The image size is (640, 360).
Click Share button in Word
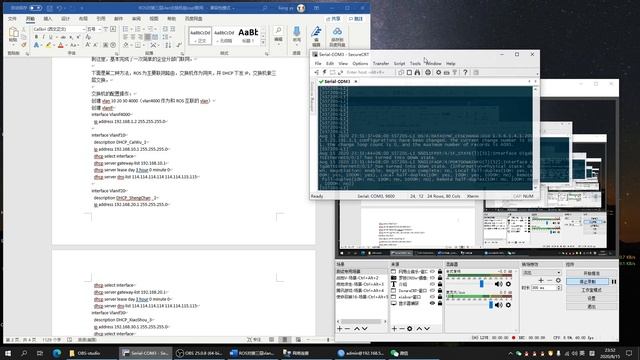click(x=333, y=19)
